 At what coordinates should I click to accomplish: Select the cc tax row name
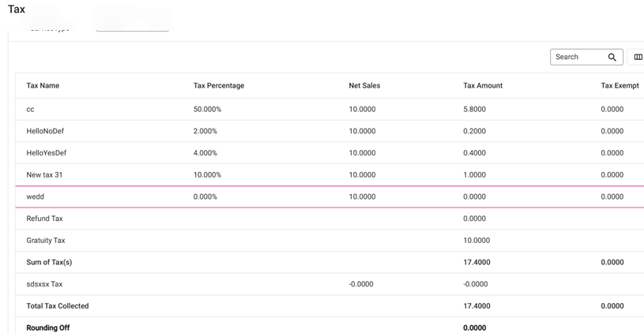(x=31, y=110)
